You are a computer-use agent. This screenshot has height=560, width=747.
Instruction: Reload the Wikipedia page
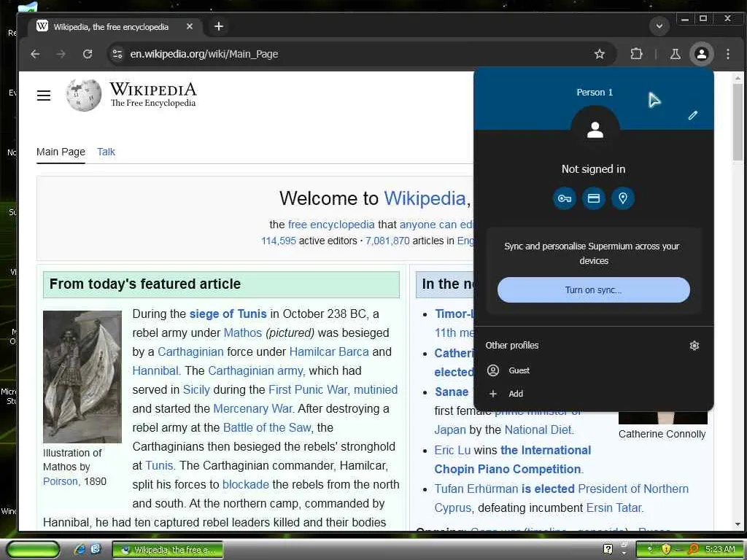[88, 54]
